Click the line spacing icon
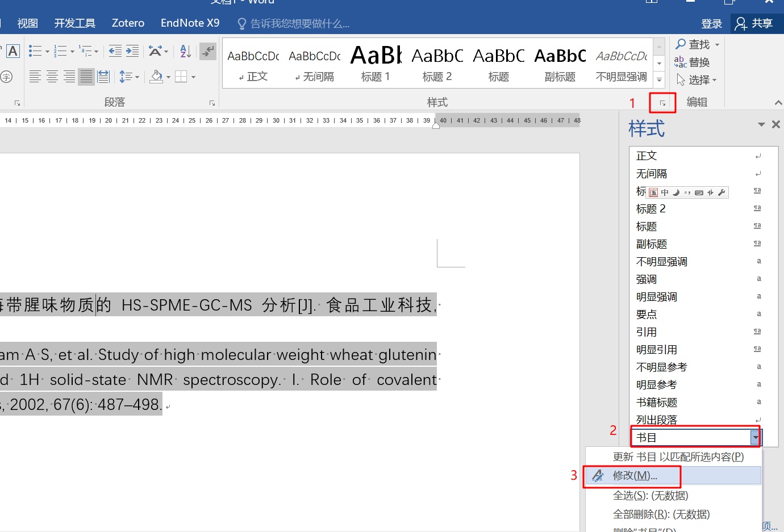The image size is (784, 532). tap(126, 77)
